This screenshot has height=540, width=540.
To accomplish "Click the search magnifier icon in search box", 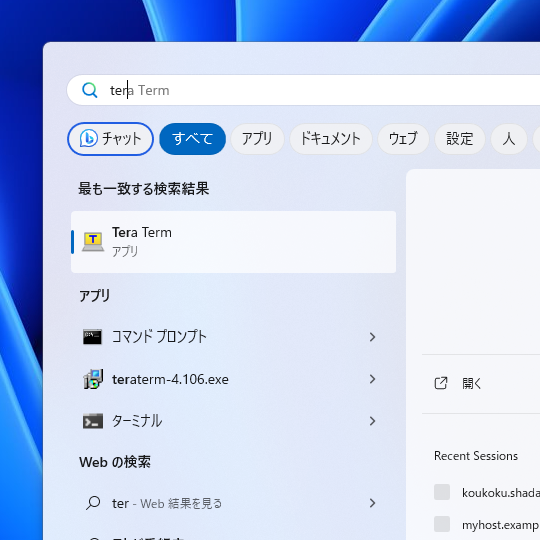I will click(90, 90).
